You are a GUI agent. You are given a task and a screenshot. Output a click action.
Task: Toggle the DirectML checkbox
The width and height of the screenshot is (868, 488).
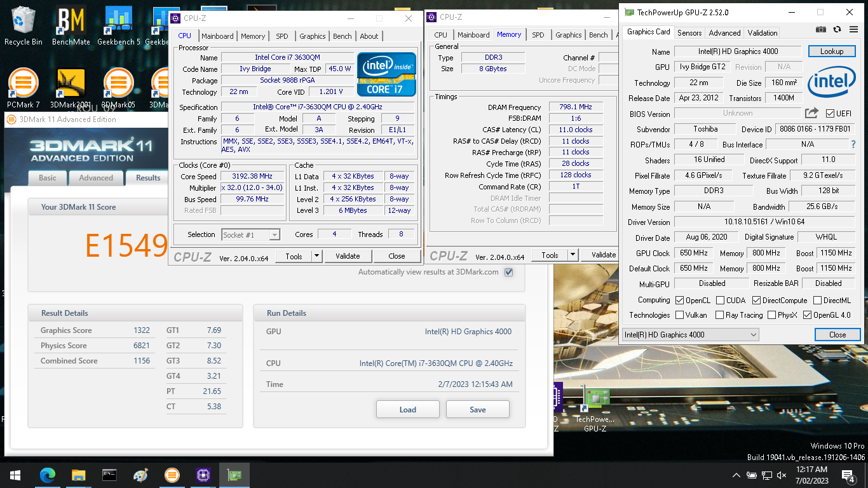pyautogui.click(x=817, y=301)
